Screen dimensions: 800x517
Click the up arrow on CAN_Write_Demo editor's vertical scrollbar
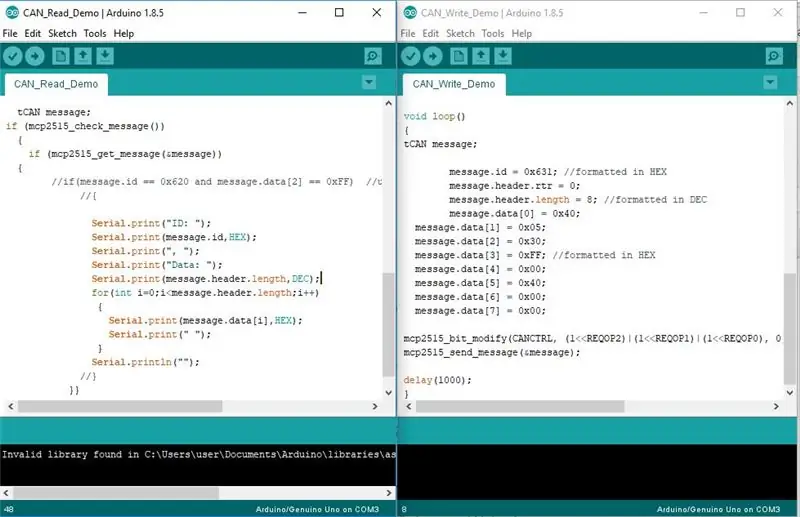pyautogui.click(x=790, y=103)
